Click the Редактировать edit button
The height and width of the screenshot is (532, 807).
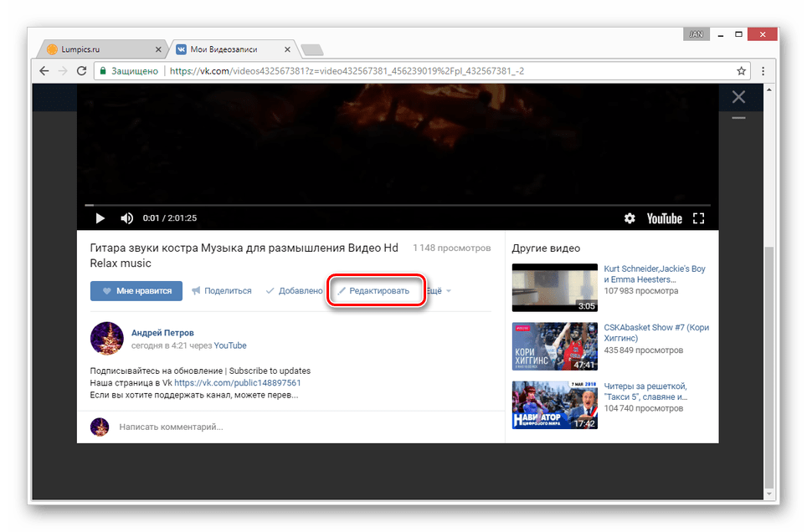[x=373, y=291]
